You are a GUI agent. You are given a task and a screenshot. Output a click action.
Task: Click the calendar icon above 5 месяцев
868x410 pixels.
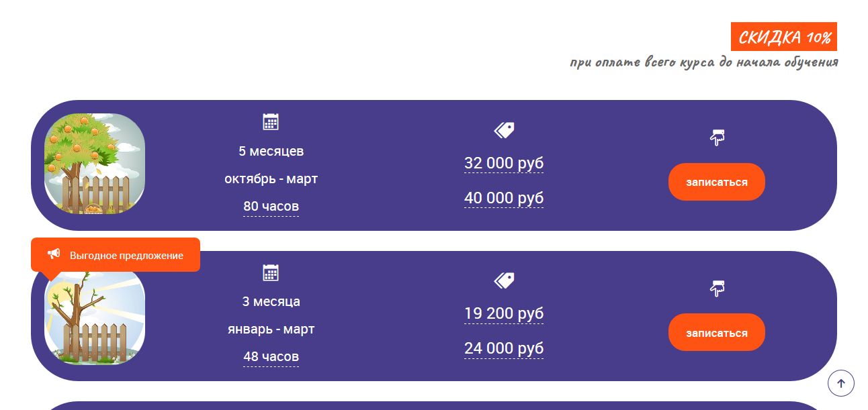tap(271, 121)
